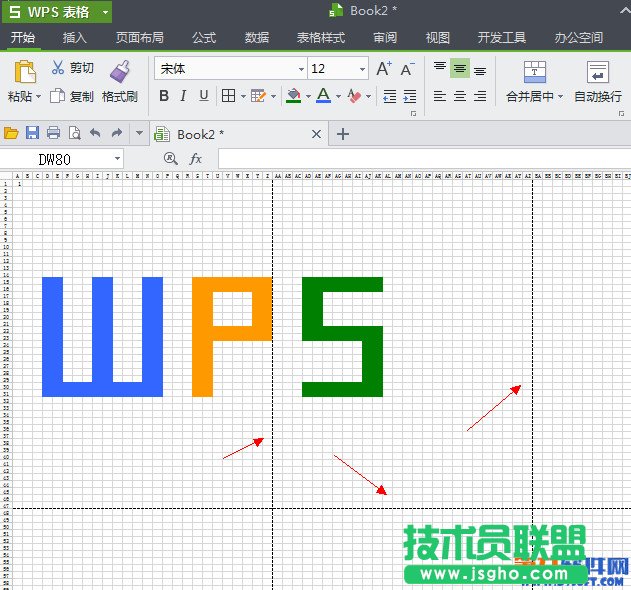The image size is (631, 590).
Task: Open the 办公空间 tab
Action: [579, 38]
